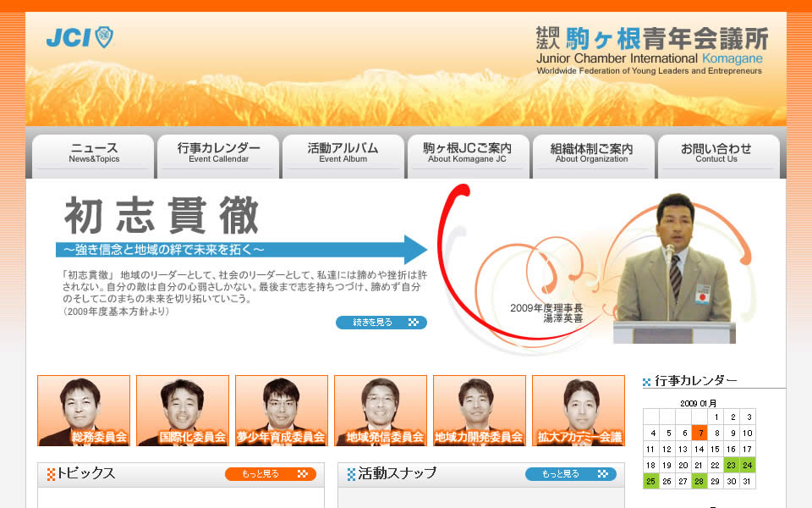812x508 pixels.
Task: Click the 続きを見る button
Action: 381,323
